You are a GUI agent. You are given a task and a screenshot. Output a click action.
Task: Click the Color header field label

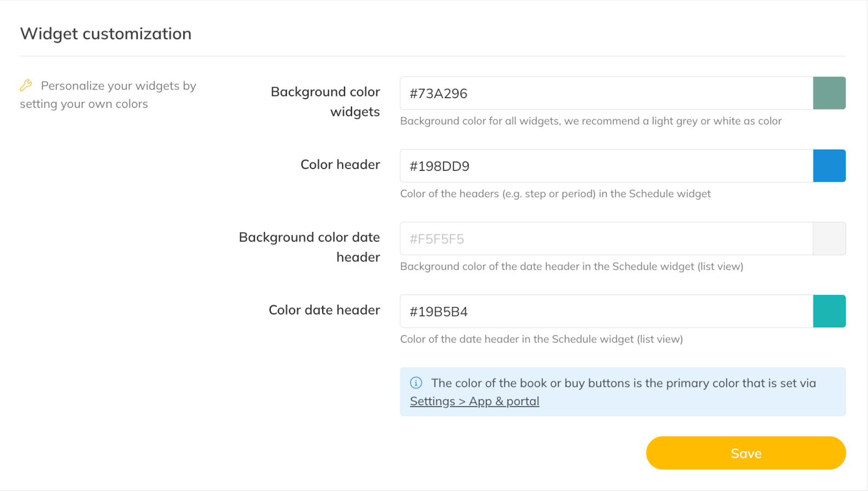[340, 164]
